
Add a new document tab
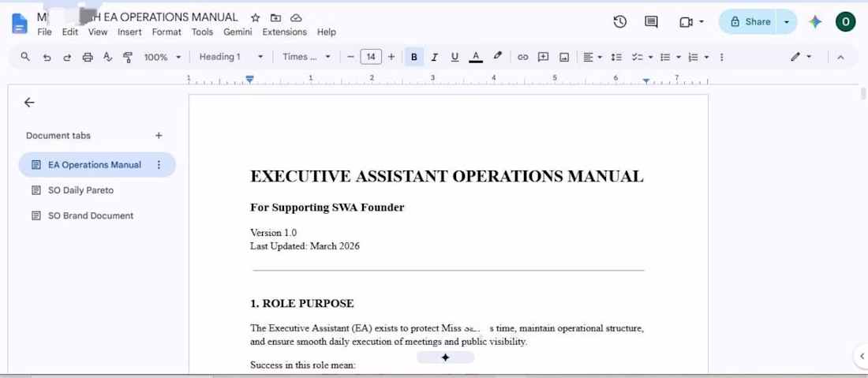tap(159, 136)
